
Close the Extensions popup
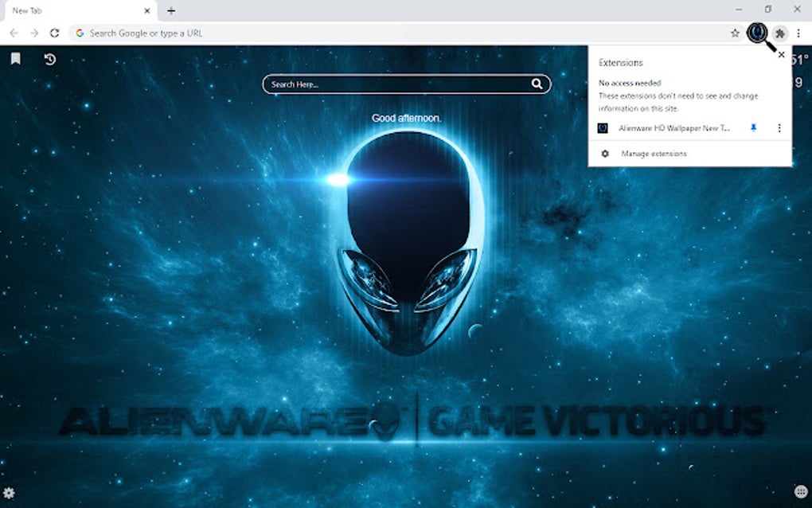[x=781, y=55]
